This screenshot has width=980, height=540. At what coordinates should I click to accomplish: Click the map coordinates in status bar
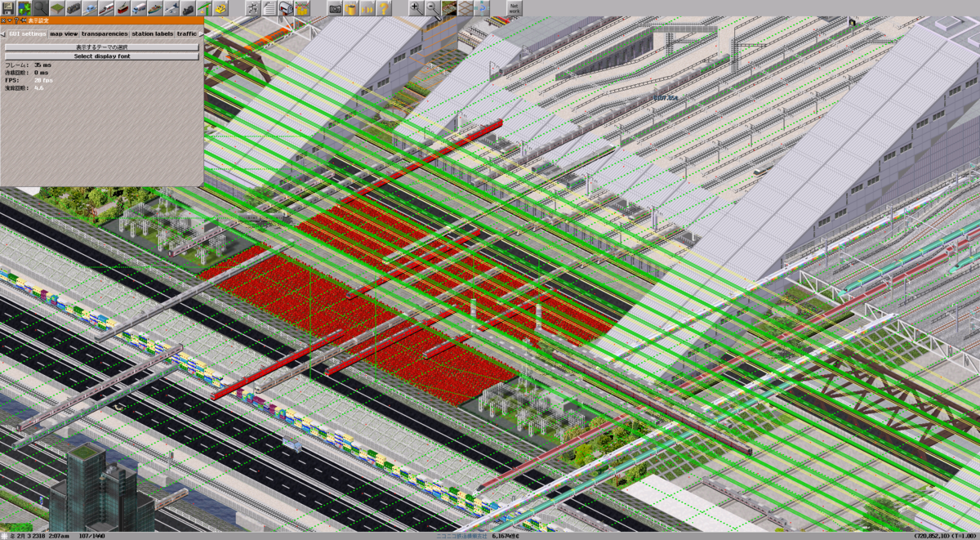(933, 536)
